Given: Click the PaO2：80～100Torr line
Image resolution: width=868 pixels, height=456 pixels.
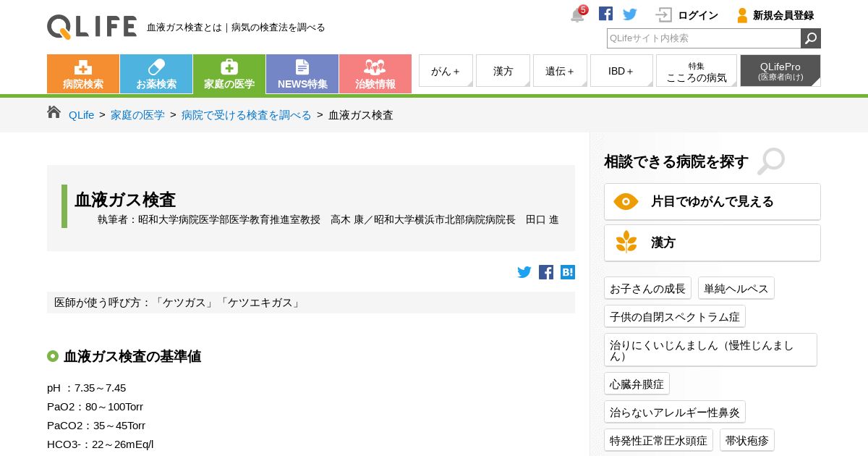Looking at the screenshot, I should coord(95,407).
